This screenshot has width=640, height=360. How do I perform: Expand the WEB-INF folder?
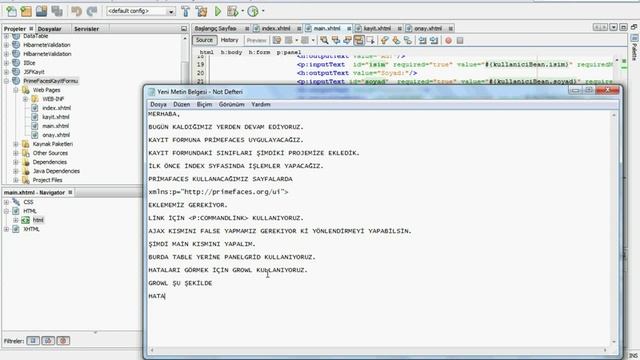click(25, 99)
